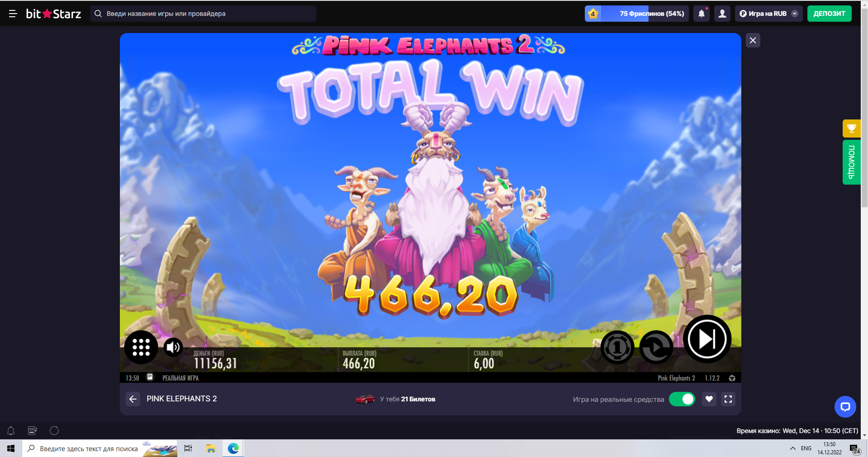This screenshot has width=868, height=457.
Task: Skip the total win animation
Action: click(x=707, y=339)
